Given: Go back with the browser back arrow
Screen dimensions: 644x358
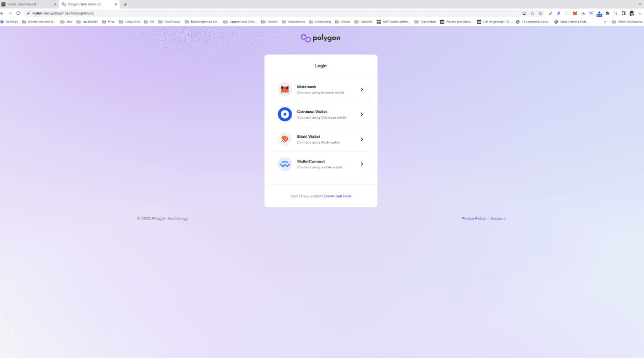Looking at the screenshot, I should 2,13.
